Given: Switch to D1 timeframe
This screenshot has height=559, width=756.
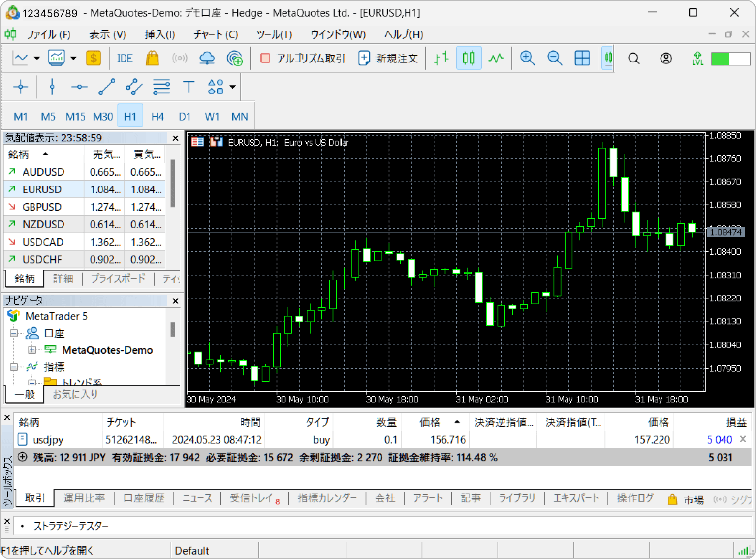Looking at the screenshot, I should 185,117.
